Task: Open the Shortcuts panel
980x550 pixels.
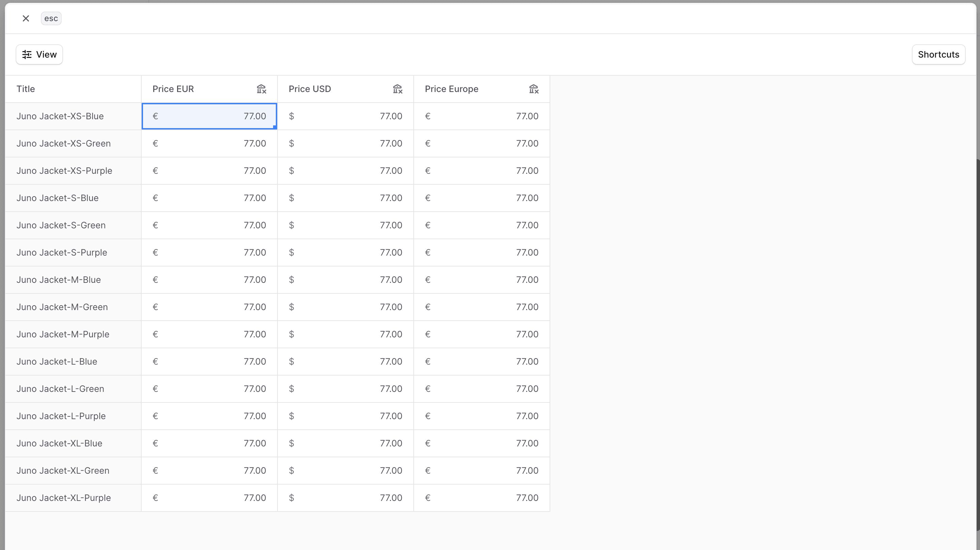Action: [x=938, y=55]
